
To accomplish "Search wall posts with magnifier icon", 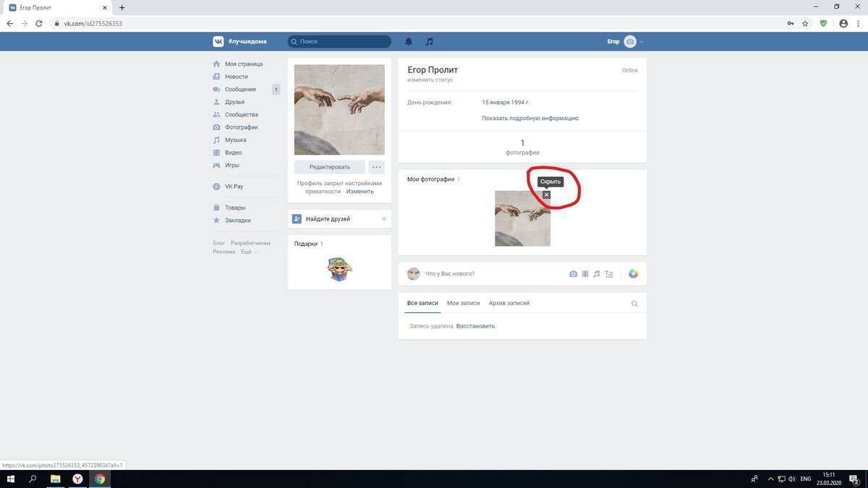I will click(634, 304).
